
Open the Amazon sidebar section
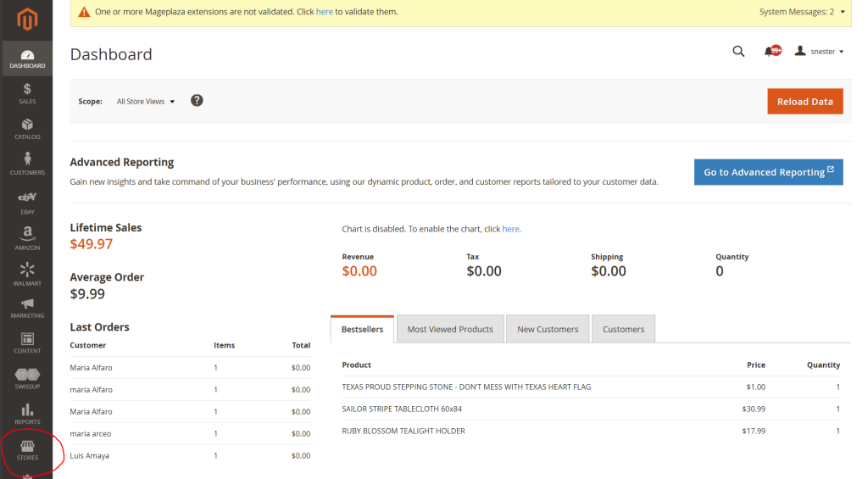pos(27,238)
